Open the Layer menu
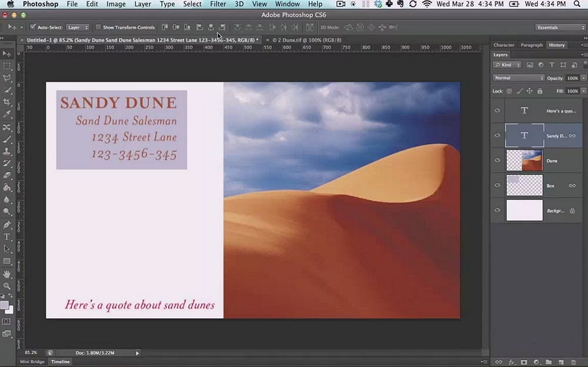 142,4
